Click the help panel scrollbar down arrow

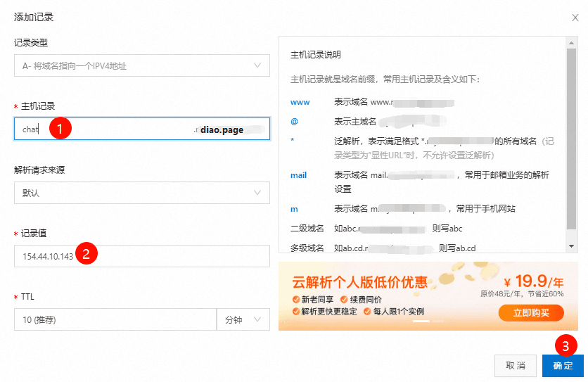pyautogui.click(x=572, y=246)
